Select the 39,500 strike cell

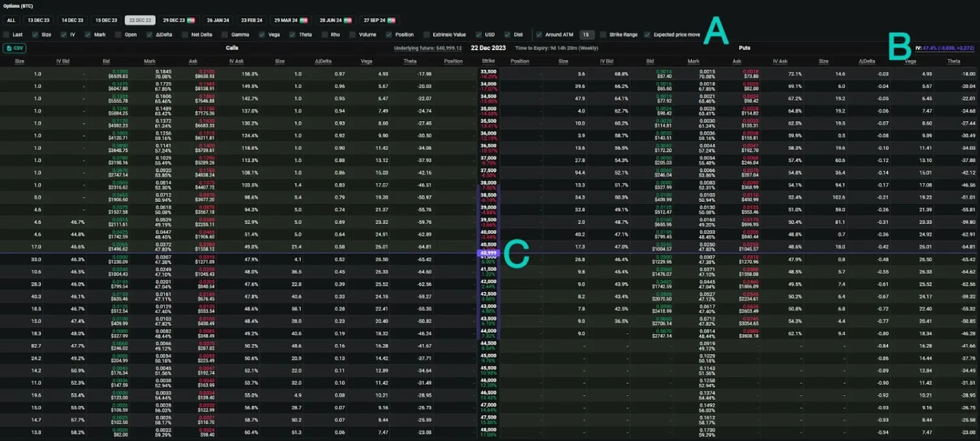tap(488, 222)
